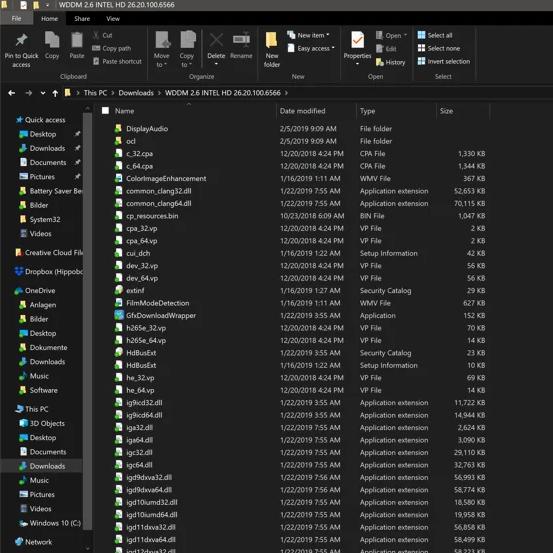Go up one folder level
This screenshot has width=553, height=553.
point(55,93)
